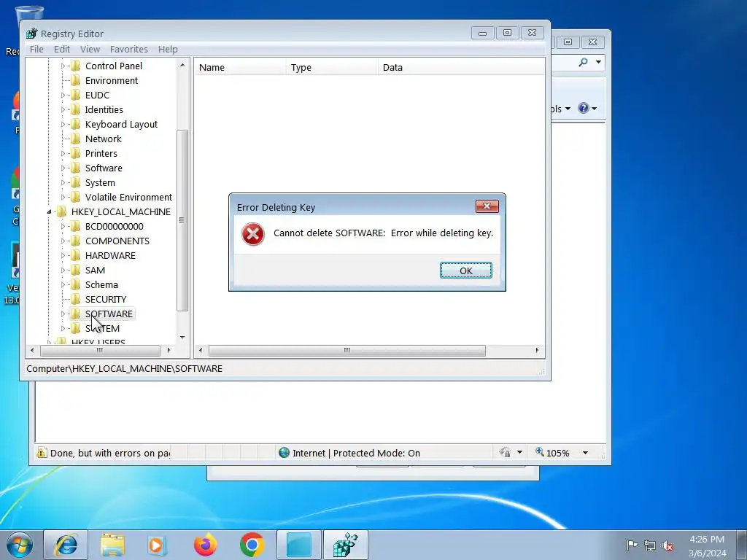Click the SECURITY folder icon
The height and width of the screenshot is (560, 747).
75,299
